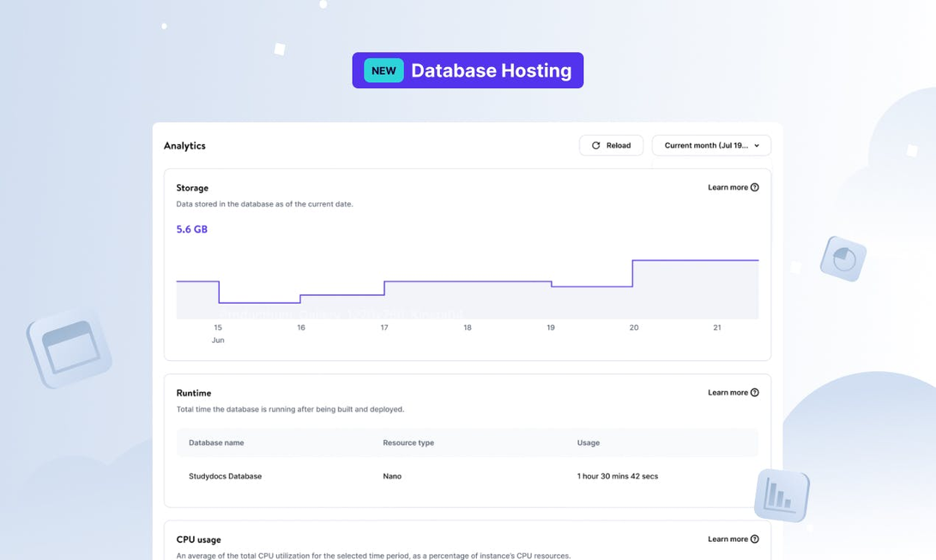Click the 20 axis label on storage chart
The height and width of the screenshot is (560, 936).
point(634,328)
